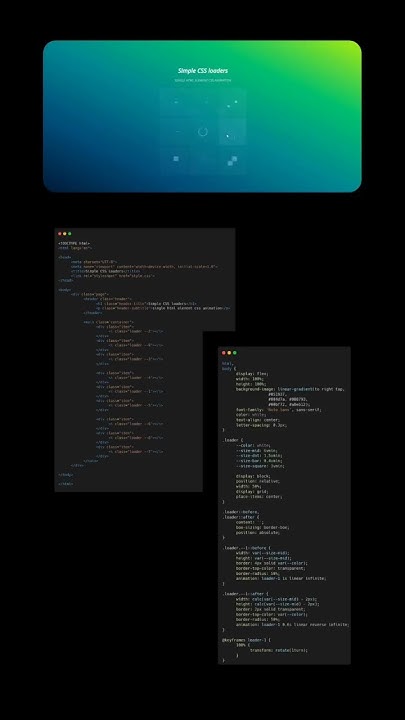This screenshot has width=405, height=720.
Task: Click the background-image linear-gradient line
Action: coord(290,389)
